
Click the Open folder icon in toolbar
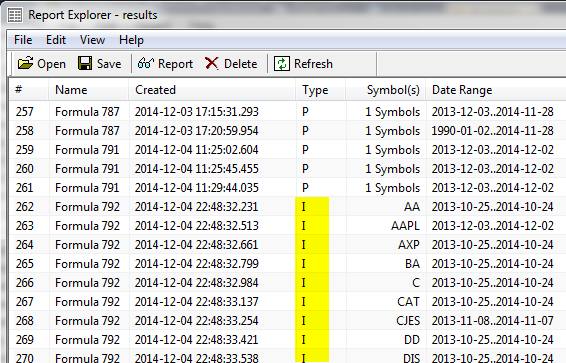tap(25, 64)
